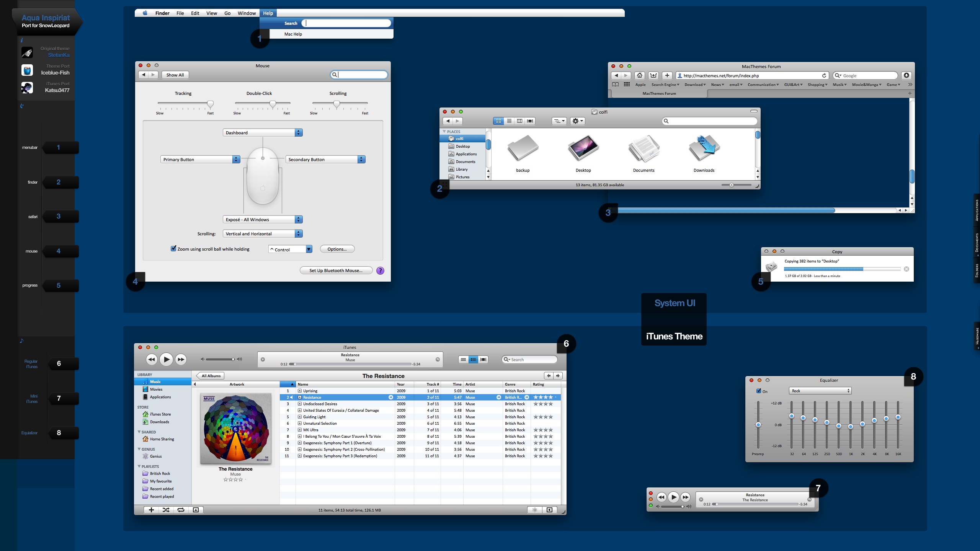Reload the page in Safari address bar
This screenshot has height=551, width=980.
tap(824, 75)
